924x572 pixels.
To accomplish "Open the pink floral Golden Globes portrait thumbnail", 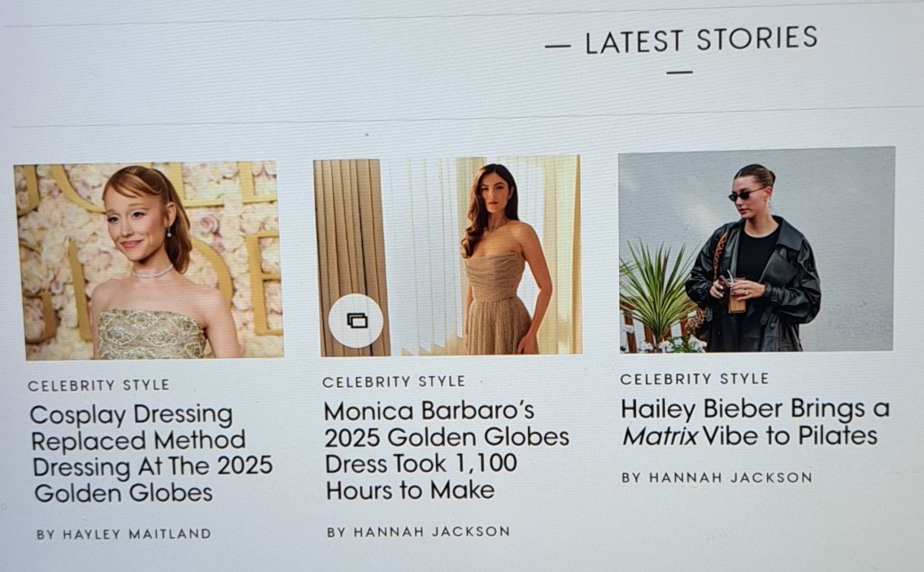I will 149,261.
